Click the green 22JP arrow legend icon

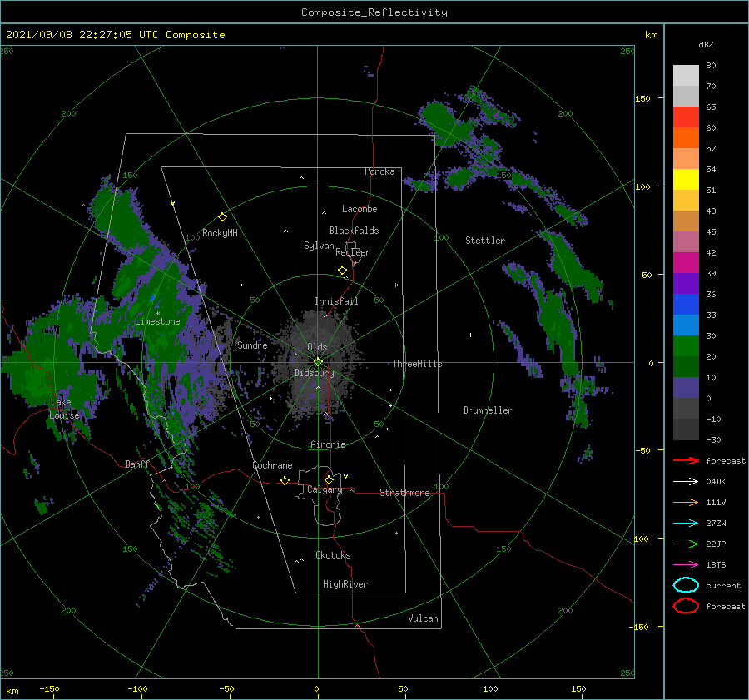click(x=686, y=544)
